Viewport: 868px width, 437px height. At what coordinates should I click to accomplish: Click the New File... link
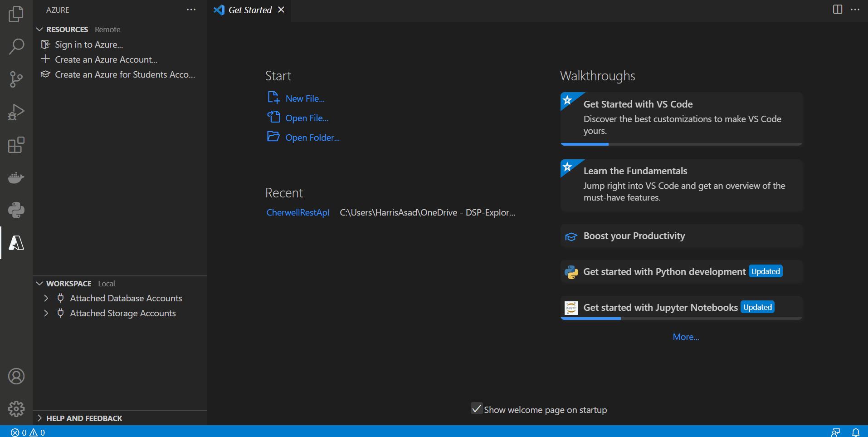click(x=305, y=98)
